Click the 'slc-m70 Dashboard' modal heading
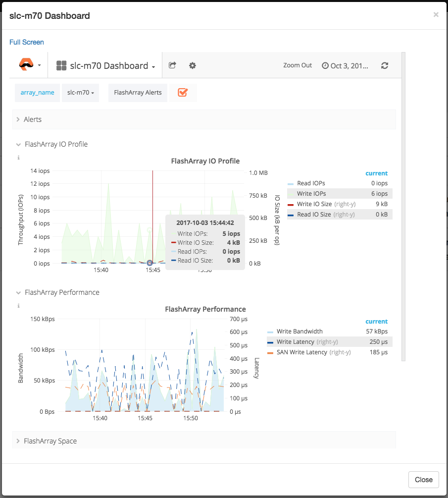The height and width of the screenshot is (498, 448). pos(50,16)
